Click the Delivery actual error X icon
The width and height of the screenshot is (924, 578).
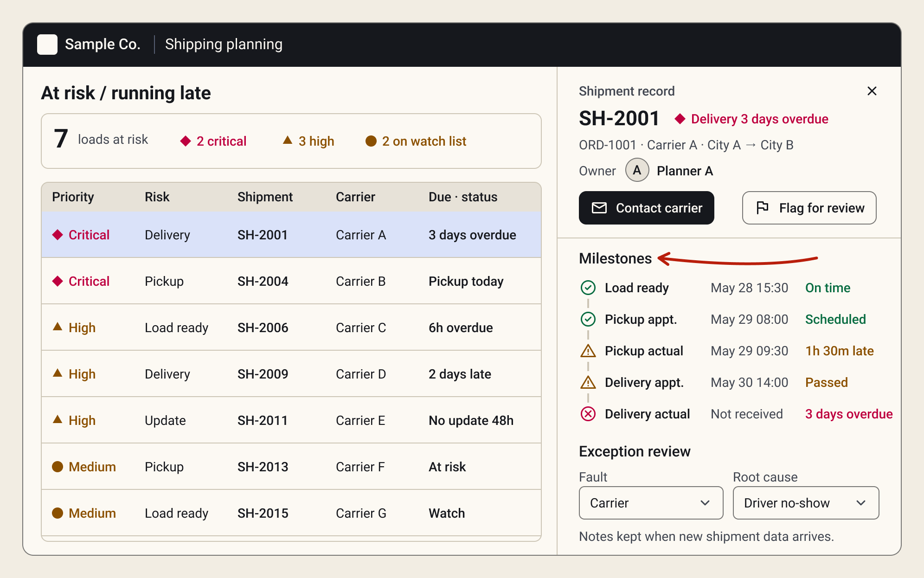(588, 414)
